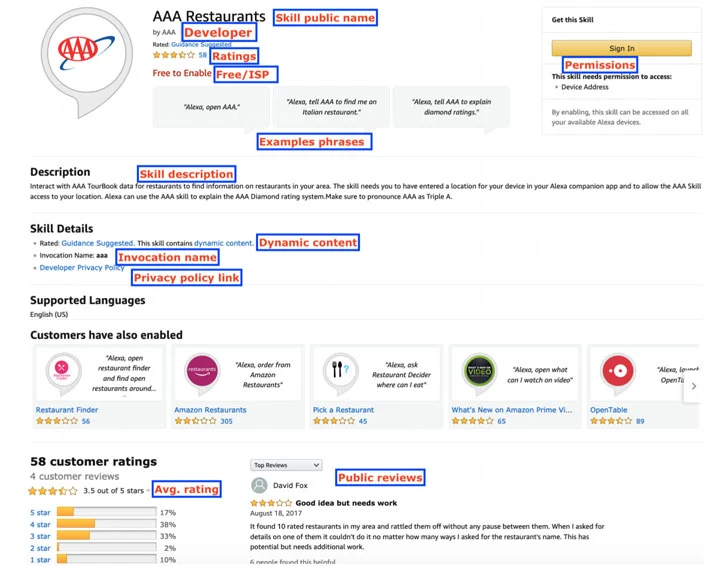This screenshot has height=566, width=728.
Task: Click the 58 ratings count link
Action: (202, 55)
